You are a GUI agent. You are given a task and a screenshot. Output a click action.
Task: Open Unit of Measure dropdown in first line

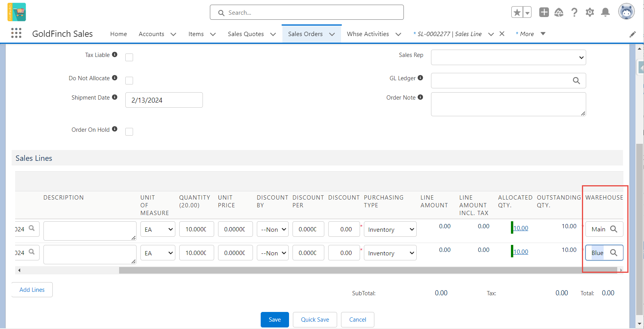tap(158, 229)
